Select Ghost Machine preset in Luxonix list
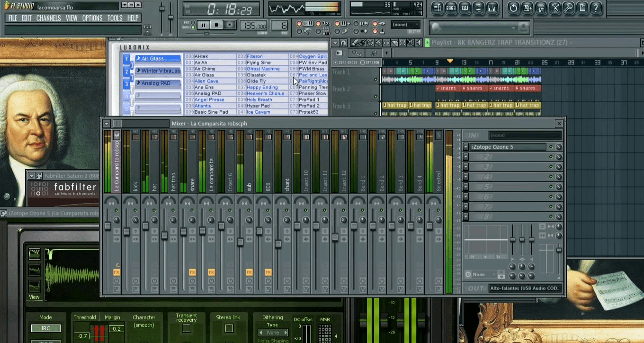Image resolution: width=644 pixels, height=343 pixels. (263, 69)
